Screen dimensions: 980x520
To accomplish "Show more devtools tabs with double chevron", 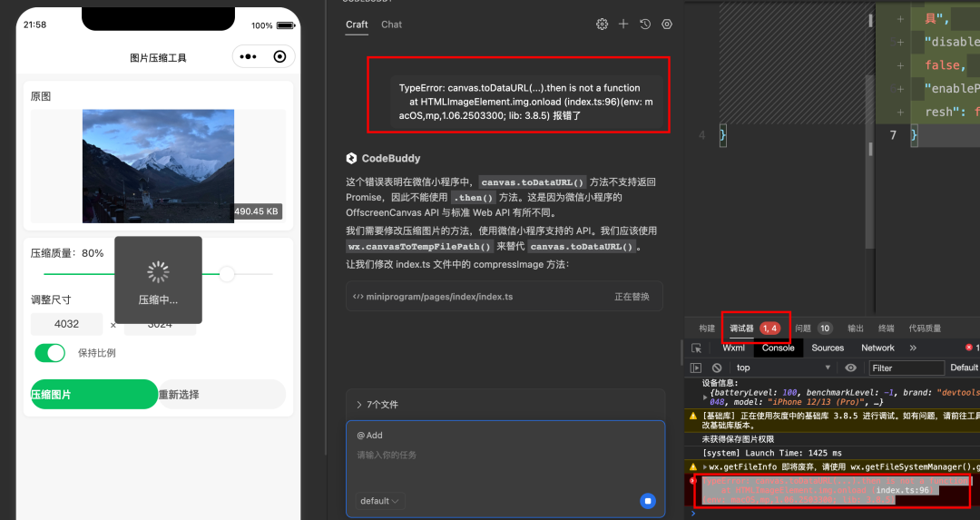I will tap(913, 348).
